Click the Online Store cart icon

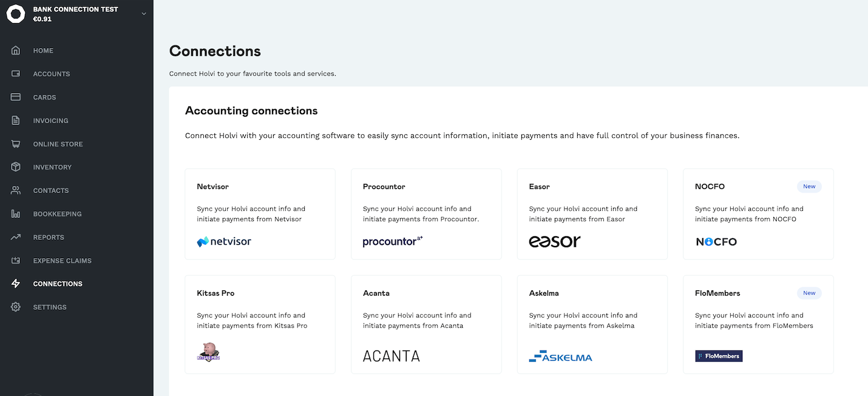[16, 144]
